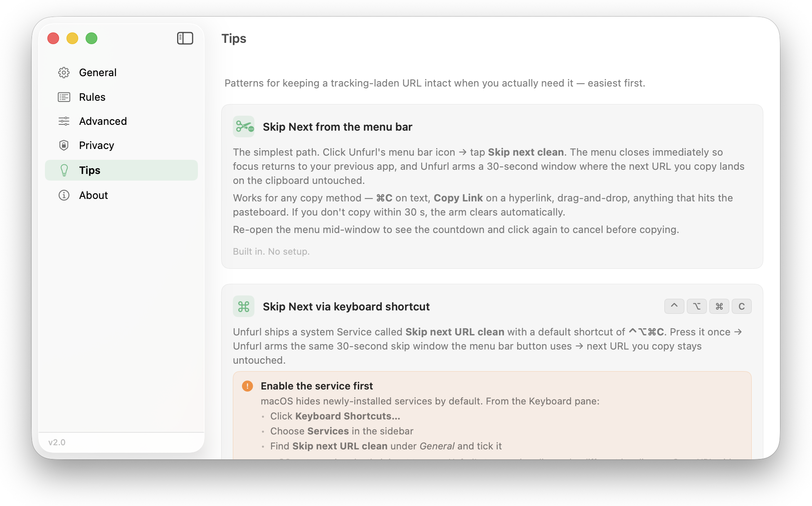Click the About info icon
The height and width of the screenshot is (506, 812).
64,195
